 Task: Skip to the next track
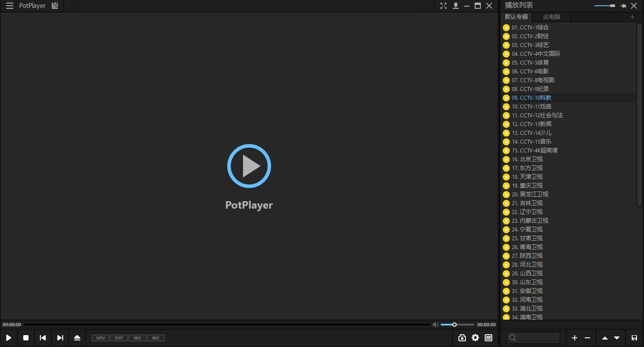(60, 338)
